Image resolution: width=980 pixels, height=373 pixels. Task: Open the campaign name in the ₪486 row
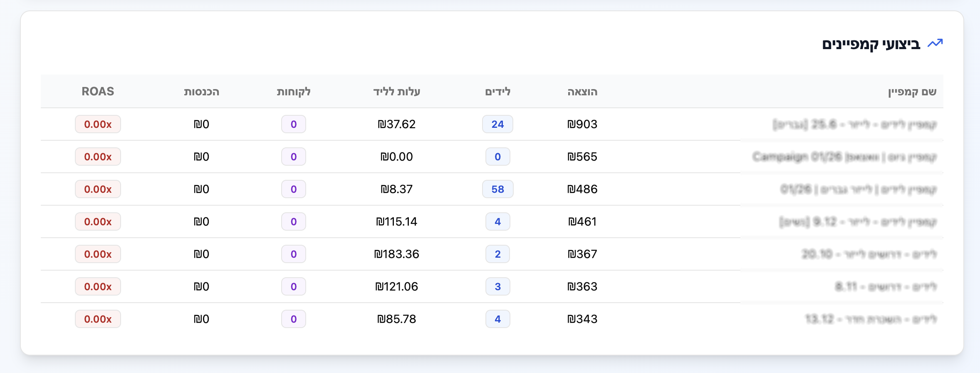(859, 189)
